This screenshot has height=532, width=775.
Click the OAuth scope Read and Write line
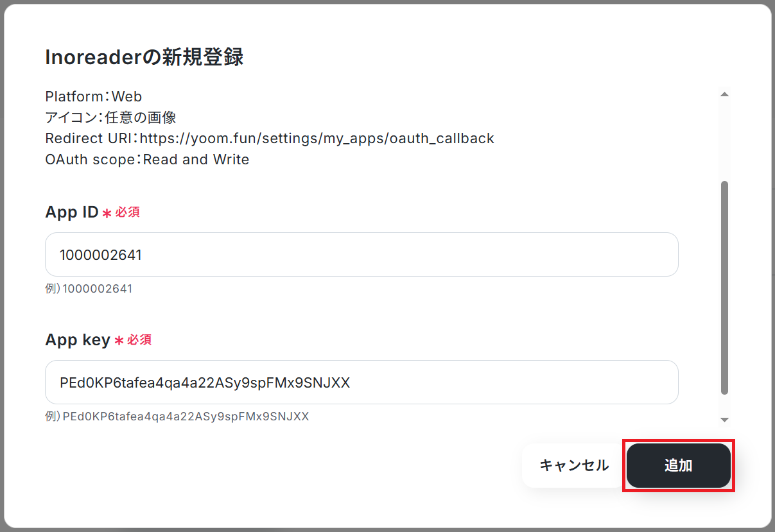(147, 159)
